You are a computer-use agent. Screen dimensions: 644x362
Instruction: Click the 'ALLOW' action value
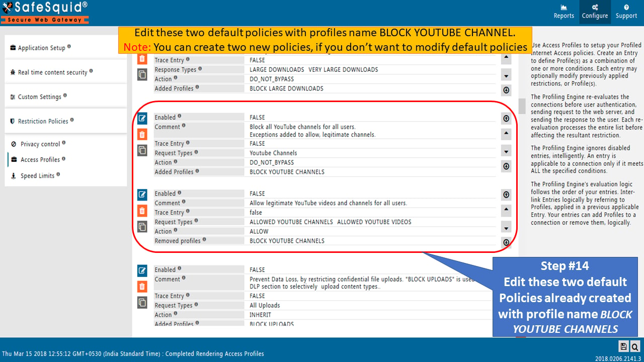(x=259, y=231)
